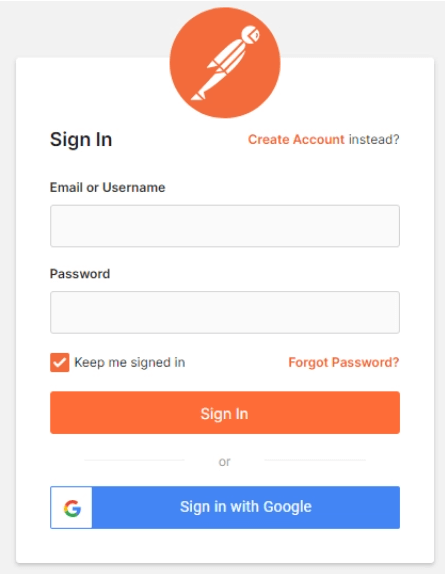Open the Create Account link
This screenshot has width=445, height=574.
296,139
